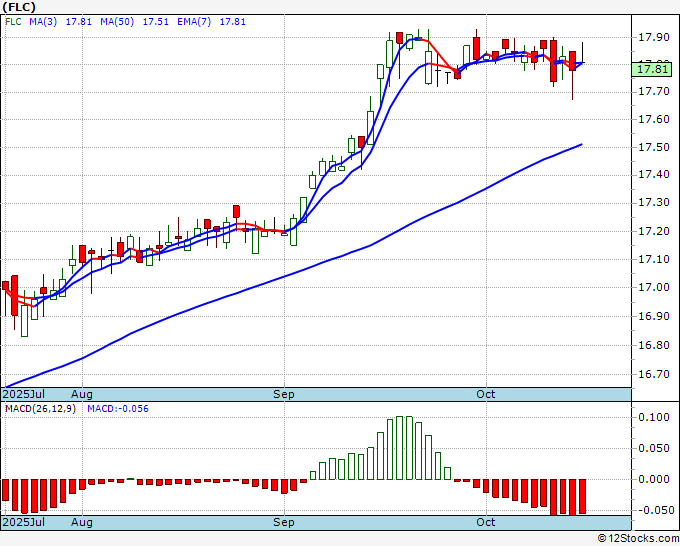Screen dimensions: 680x546
Task: Click the MA(3) legend label
Action: (x=43, y=22)
